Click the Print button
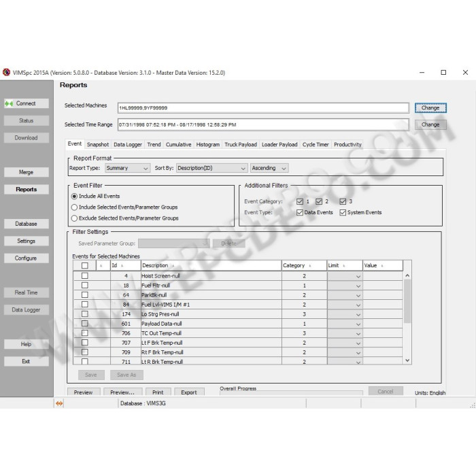The width and height of the screenshot is (476, 476). pyautogui.click(x=158, y=392)
